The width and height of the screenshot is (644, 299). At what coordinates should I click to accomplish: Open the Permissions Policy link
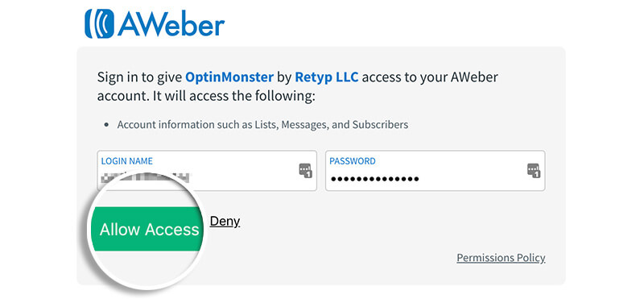(x=501, y=258)
